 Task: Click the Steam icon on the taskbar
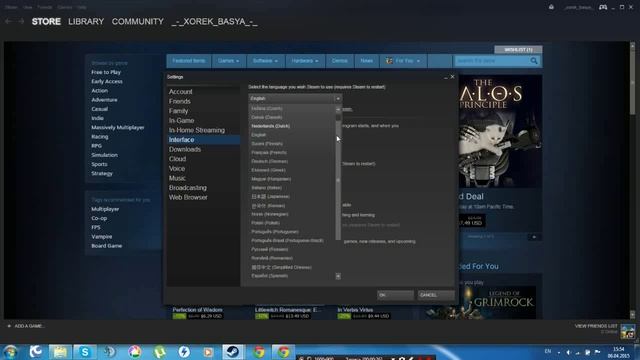[233, 352]
